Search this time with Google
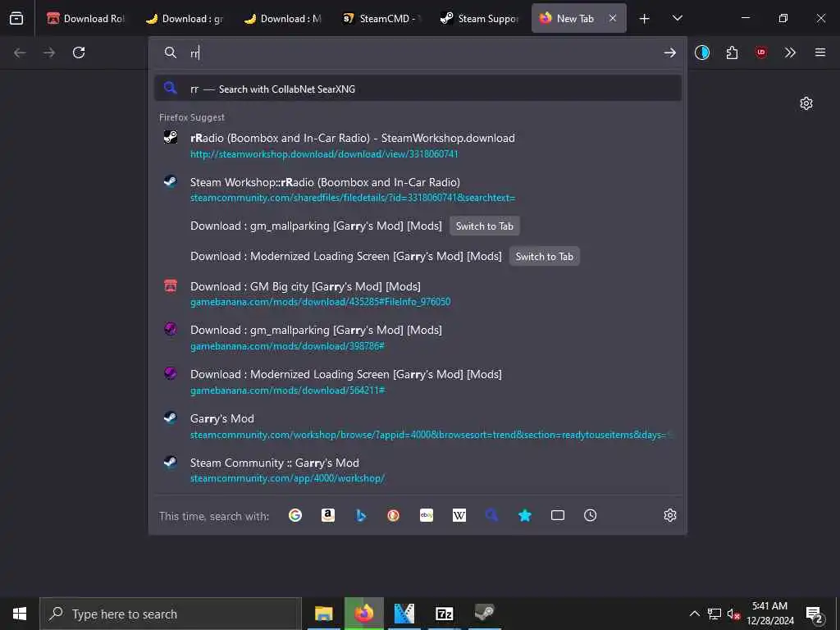This screenshot has height=630, width=840. pos(295,515)
